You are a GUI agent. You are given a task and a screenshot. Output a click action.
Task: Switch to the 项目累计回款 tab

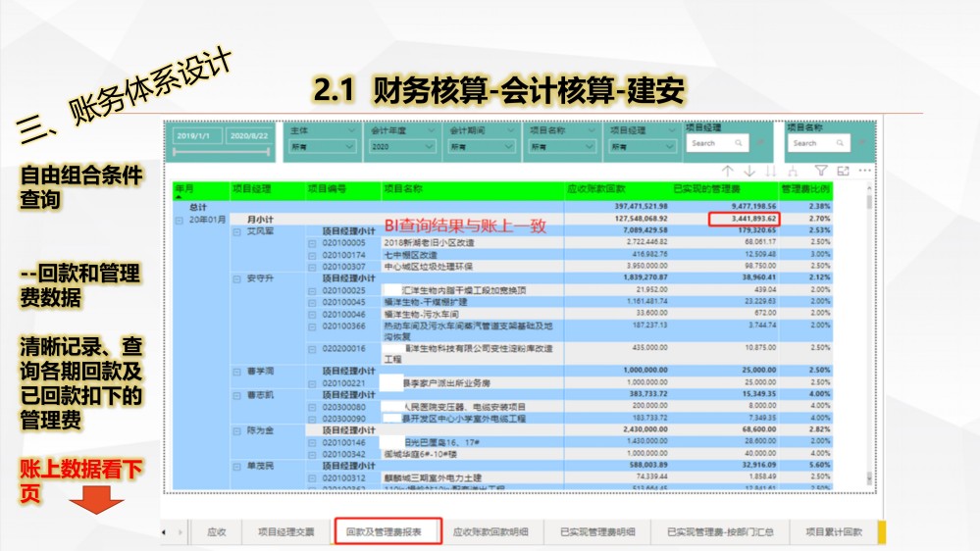(834, 532)
